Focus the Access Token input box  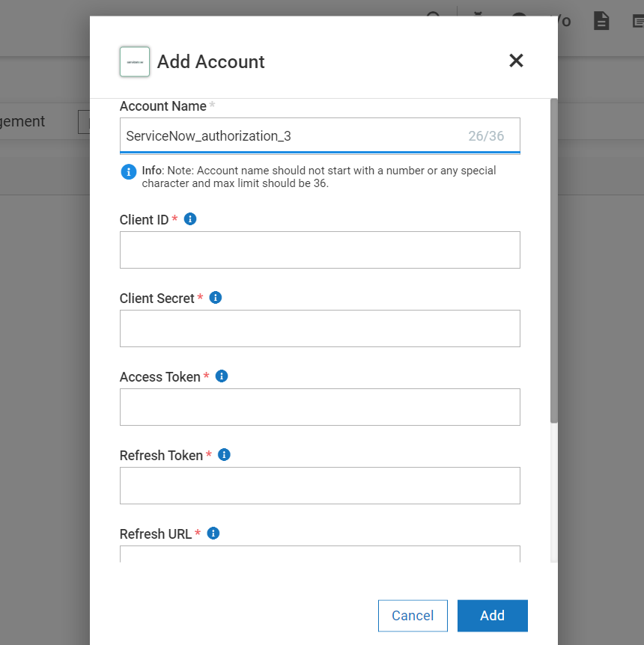click(x=320, y=406)
